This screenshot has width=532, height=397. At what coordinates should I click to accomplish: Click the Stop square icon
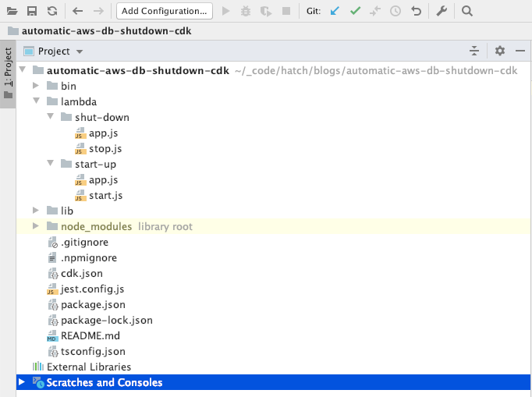(286, 11)
